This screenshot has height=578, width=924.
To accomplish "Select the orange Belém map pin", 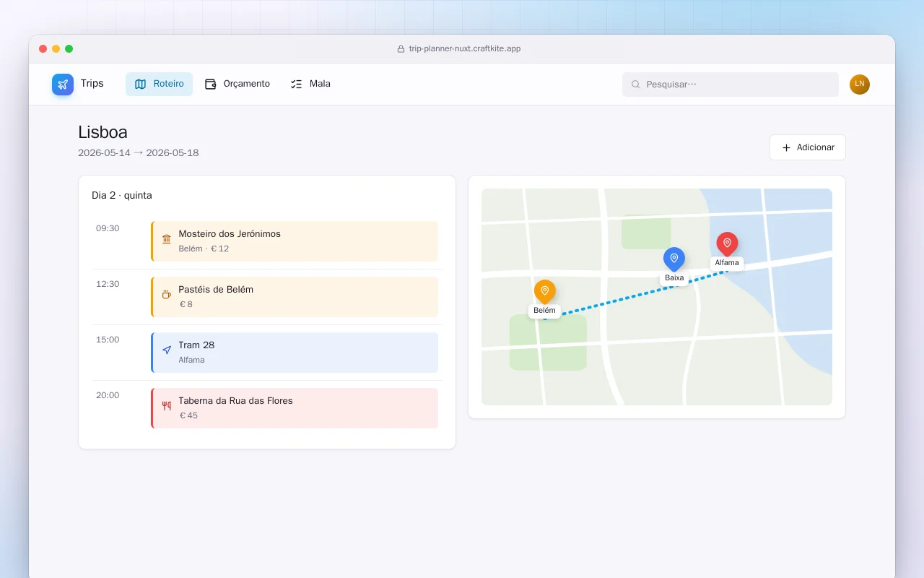I will 545,292.
